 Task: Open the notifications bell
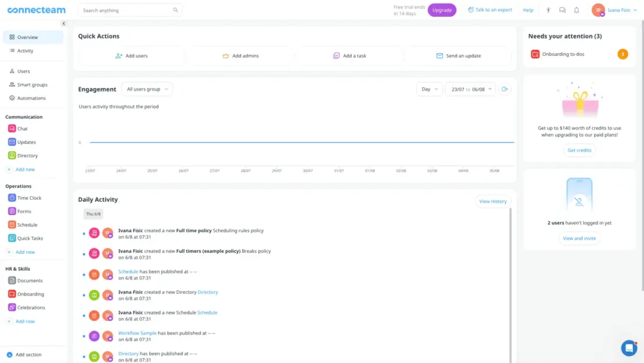click(x=577, y=10)
